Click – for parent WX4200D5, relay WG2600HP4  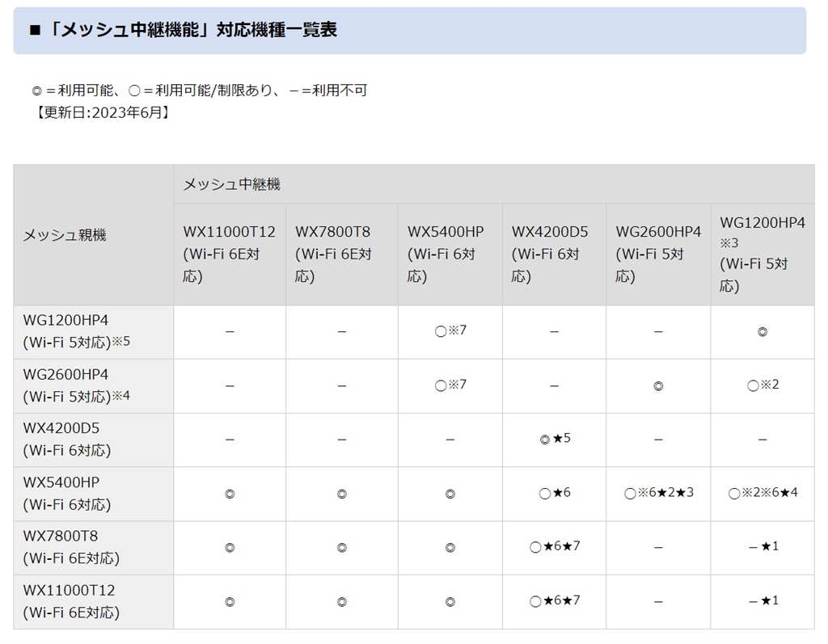pyautogui.click(x=658, y=440)
